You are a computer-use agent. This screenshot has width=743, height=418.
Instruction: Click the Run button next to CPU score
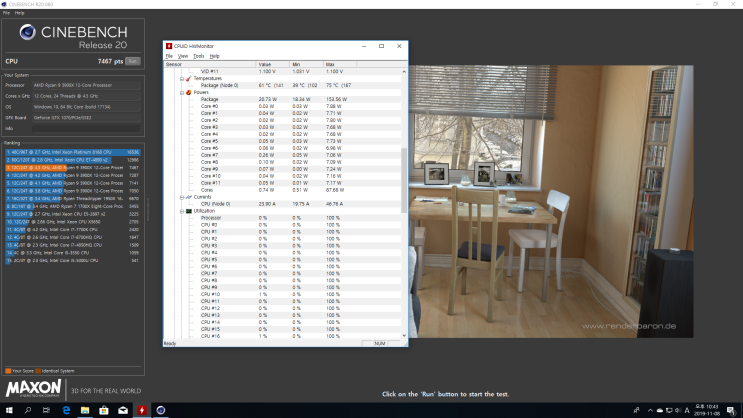pos(132,61)
